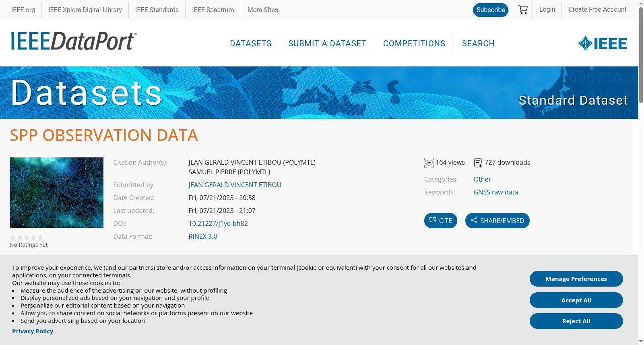The height and width of the screenshot is (345, 644).
Task: Open the IEEE Spectrum link
Action: [213, 10]
